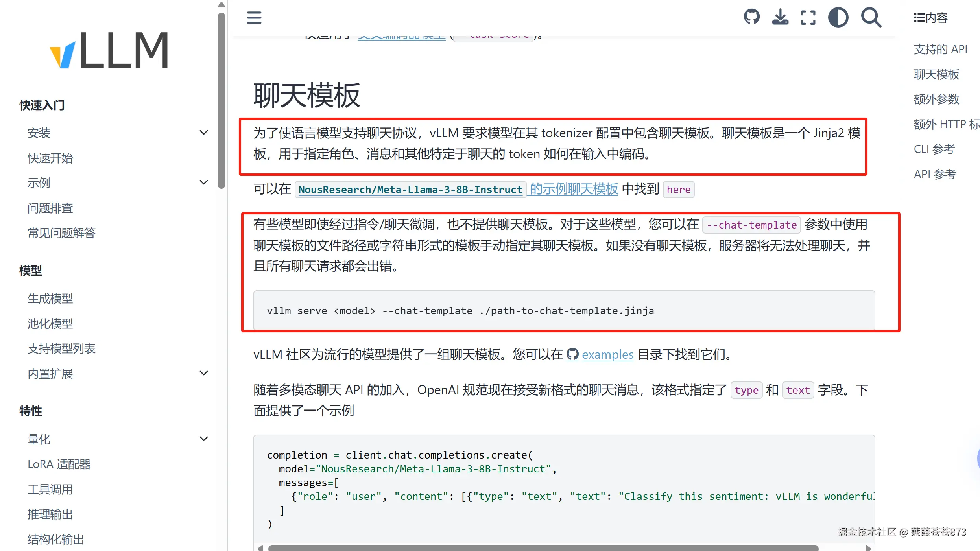Click the code block horizontal scrollbar

pos(543,548)
